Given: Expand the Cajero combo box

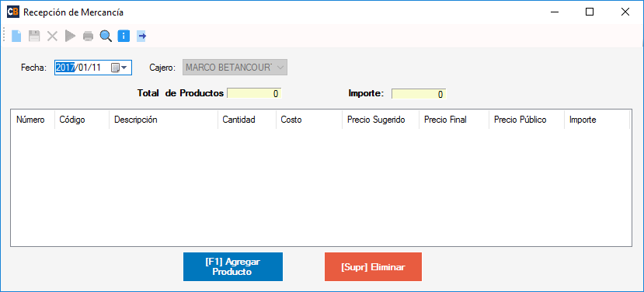Looking at the screenshot, I should (x=280, y=68).
